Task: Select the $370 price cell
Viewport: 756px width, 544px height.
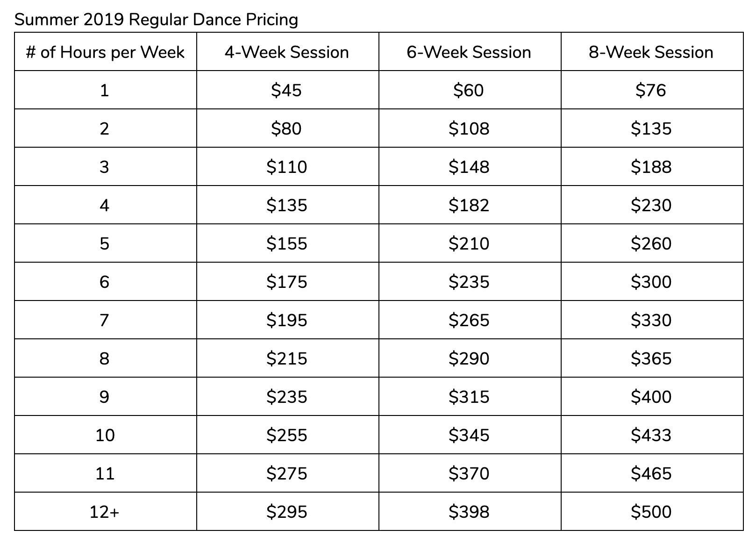Action: pos(470,473)
